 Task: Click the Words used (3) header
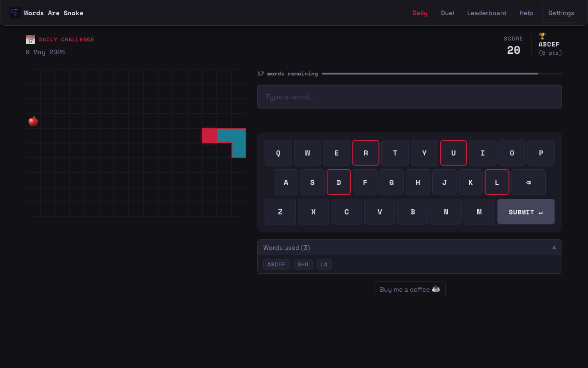[410, 247]
